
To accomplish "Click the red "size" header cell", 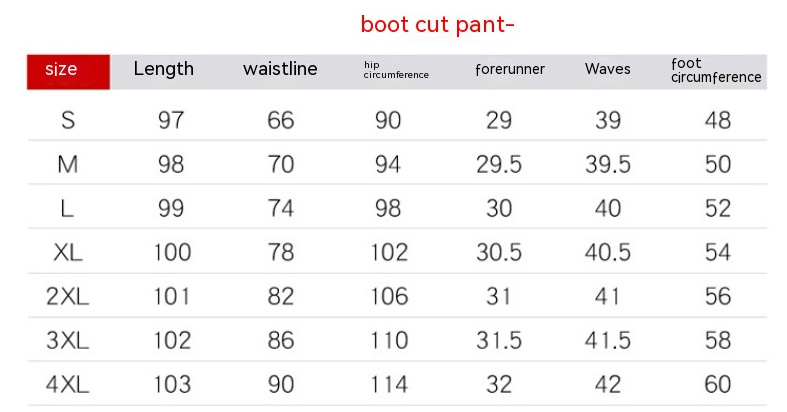I will pos(67,70).
